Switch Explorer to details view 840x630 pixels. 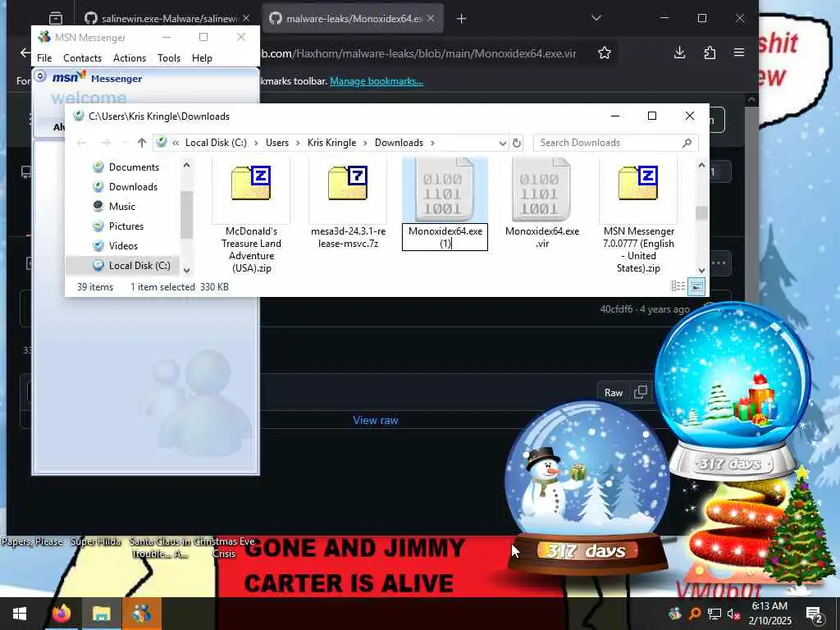678,286
